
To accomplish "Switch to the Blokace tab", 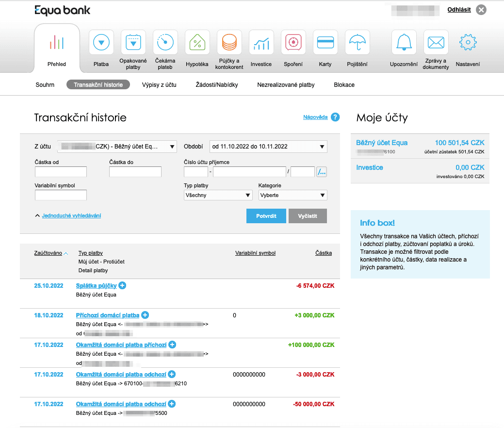I will pos(344,85).
